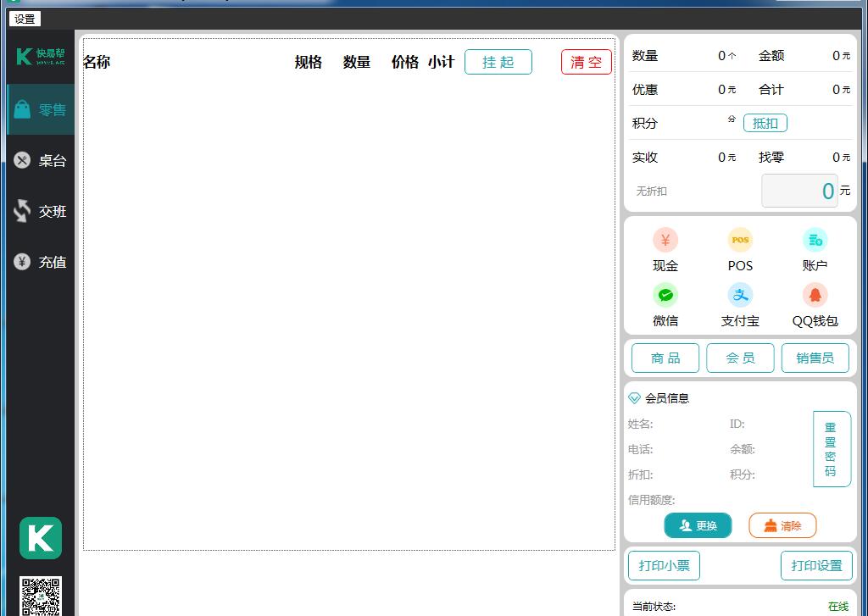The width and height of the screenshot is (868, 616).
Task: Click the 挂起 (hold order) button
Action: tap(498, 61)
